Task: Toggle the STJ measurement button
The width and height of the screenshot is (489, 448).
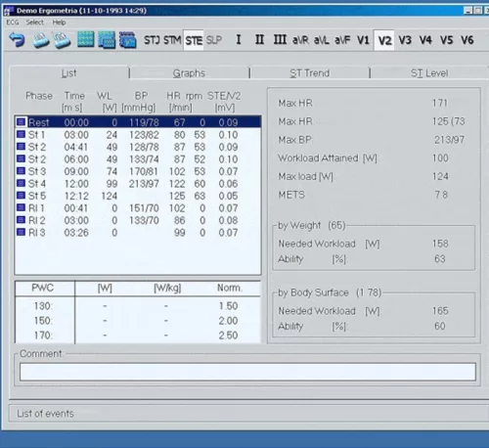Action: pyautogui.click(x=152, y=40)
